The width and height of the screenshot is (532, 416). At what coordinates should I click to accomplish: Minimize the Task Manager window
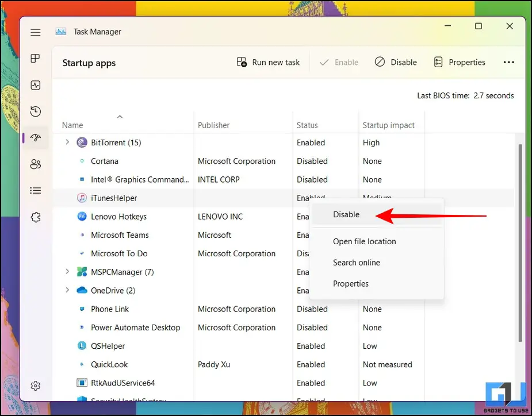coord(448,26)
